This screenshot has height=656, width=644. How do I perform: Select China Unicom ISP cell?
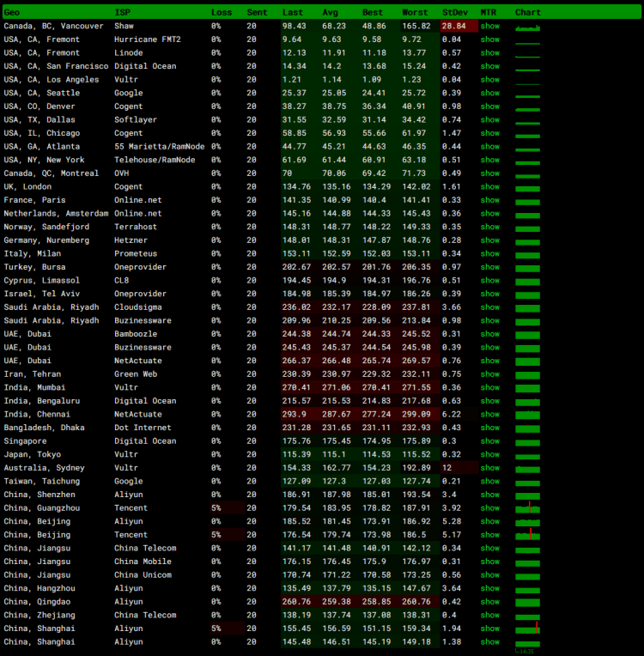(143, 574)
